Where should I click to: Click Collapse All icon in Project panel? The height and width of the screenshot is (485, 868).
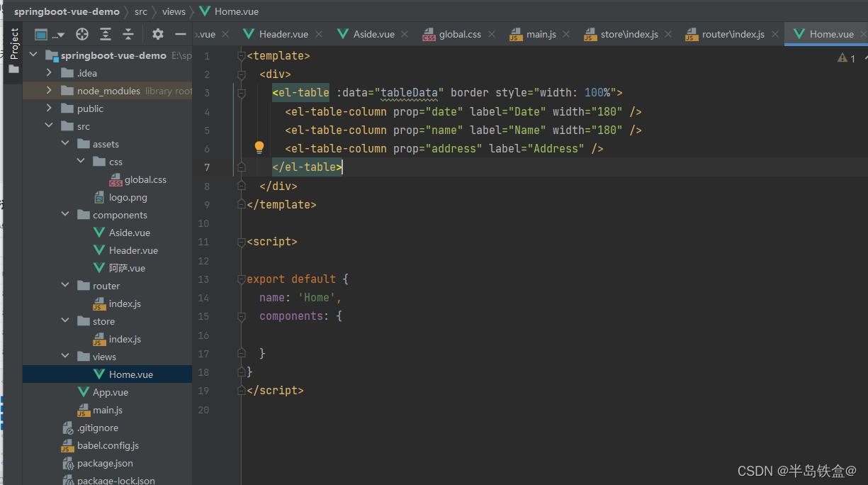[x=128, y=34]
